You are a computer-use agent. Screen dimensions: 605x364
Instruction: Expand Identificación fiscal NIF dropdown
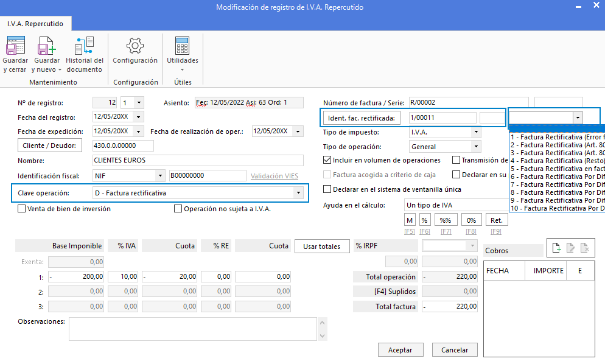click(160, 176)
